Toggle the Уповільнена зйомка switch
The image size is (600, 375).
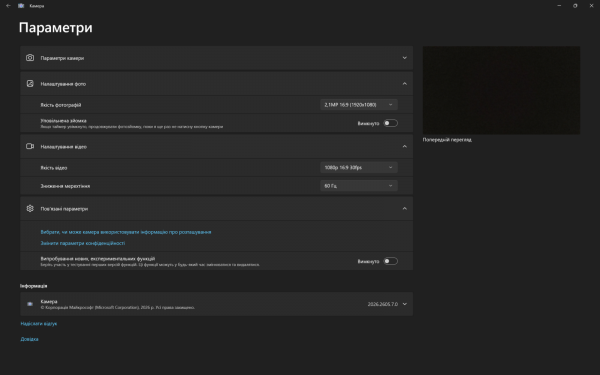pyautogui.click(x=390, y=123)
